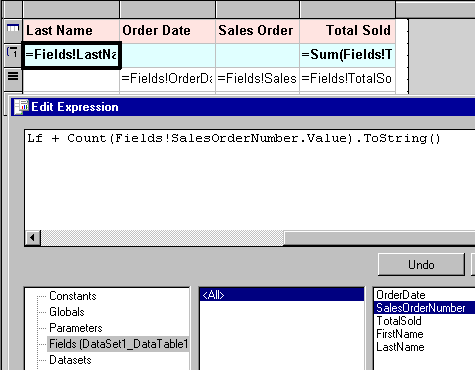
Task: Click the empty group cell under Order Date
Action: pyautogui.click(x=168, y=55)
